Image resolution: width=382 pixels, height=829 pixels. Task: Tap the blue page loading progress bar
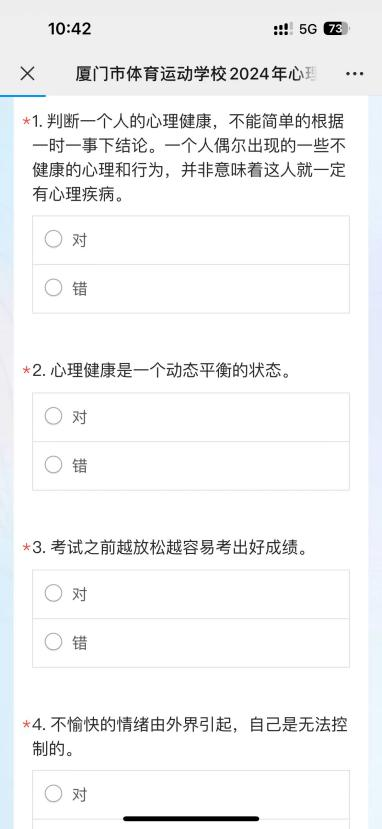23,96
